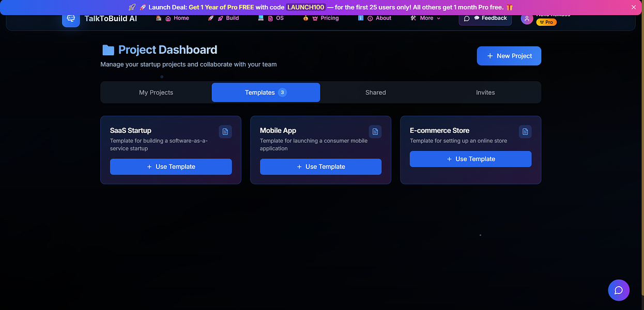
Task: Click the TalkToBuild AI logo icon
Action: point(71,19)
